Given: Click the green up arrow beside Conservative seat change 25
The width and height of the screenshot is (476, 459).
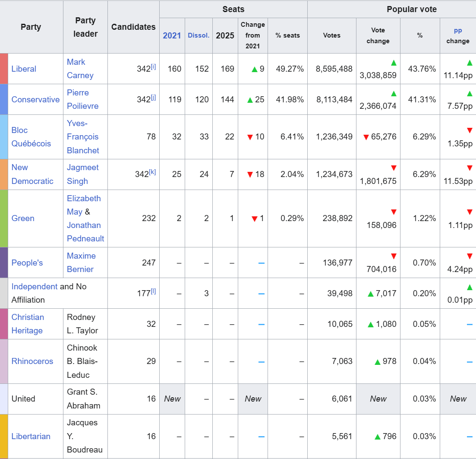Looking at the screenshot, I should (x=250, y=100).
